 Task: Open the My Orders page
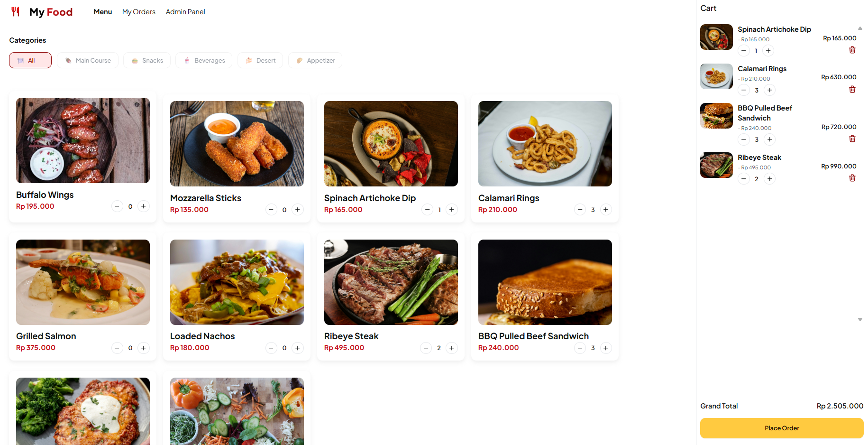139,12
